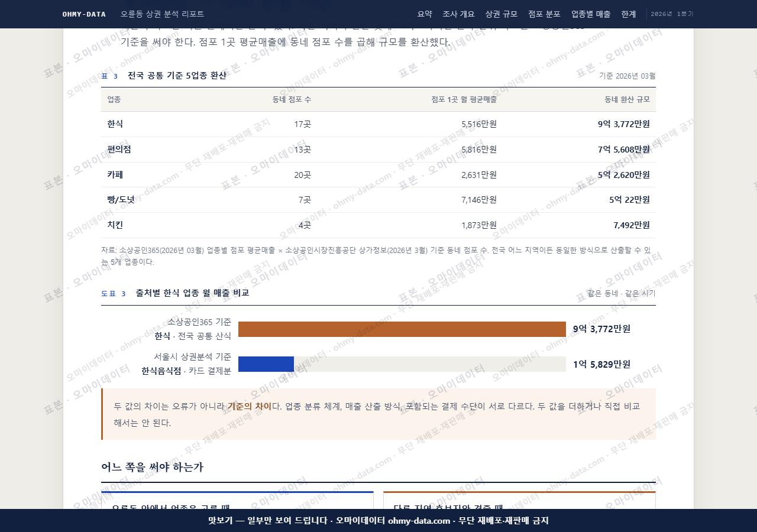Select the 한식 row label in the table
The image size is (757, 532).
[115, 124]
